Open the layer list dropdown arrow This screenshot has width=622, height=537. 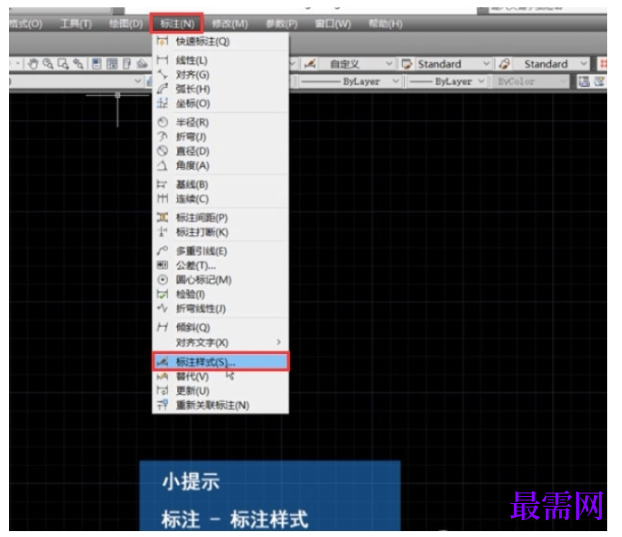point(138,81)
